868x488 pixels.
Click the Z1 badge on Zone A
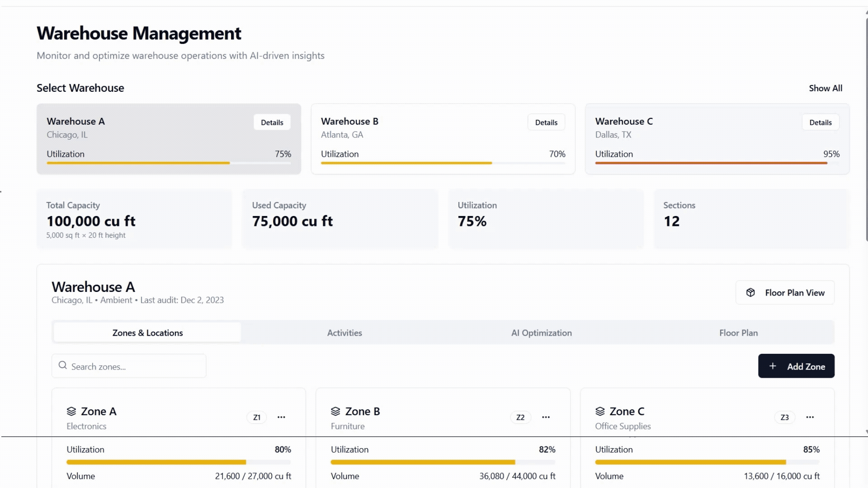pyautogui.click(x=256, y=417)
